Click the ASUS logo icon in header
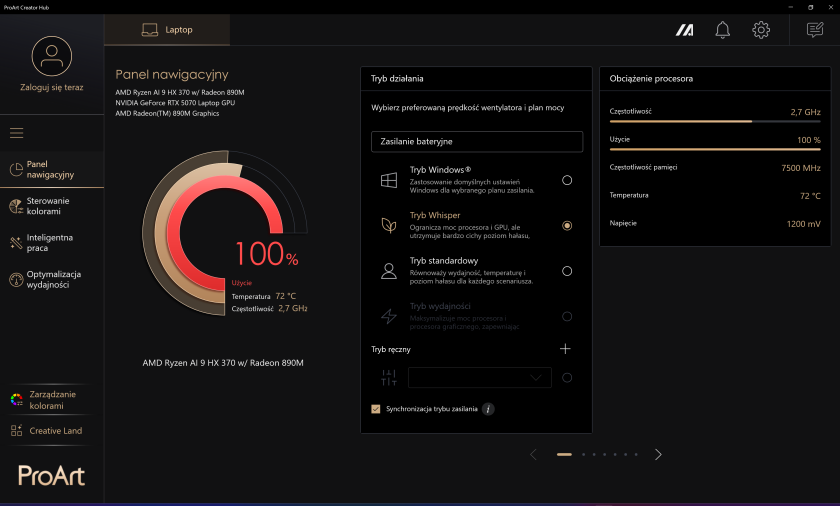The width and height of the screenshot is (840, 506). (684, 30)
